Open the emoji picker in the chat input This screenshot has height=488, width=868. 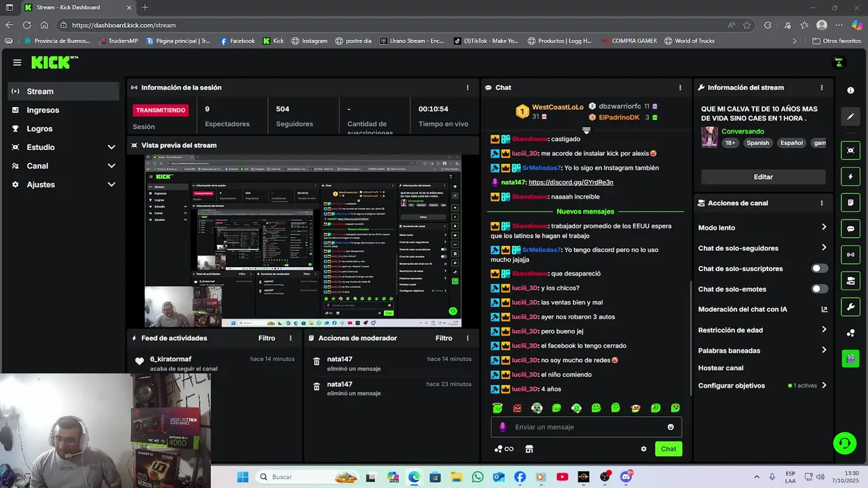pyautogui.click(x=671, y=427)
